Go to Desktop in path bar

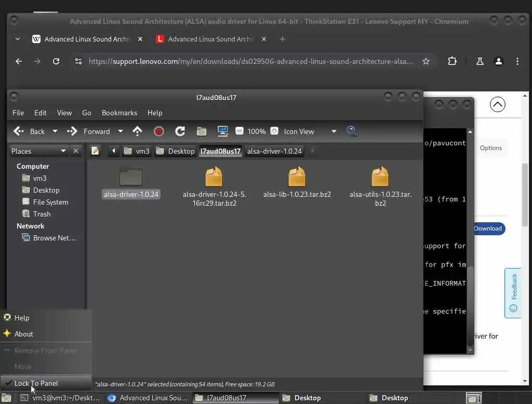[176, 151]
